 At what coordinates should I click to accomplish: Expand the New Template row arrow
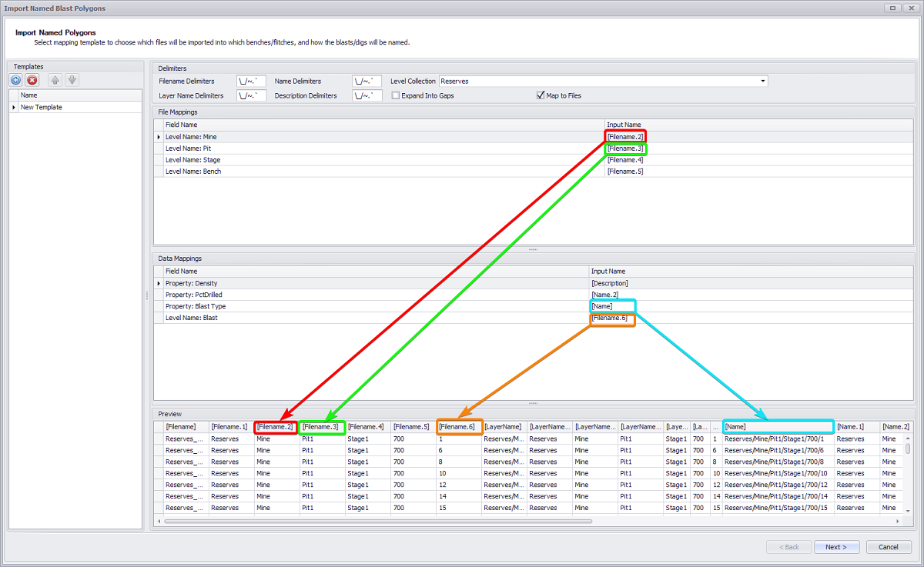[14, 108]
